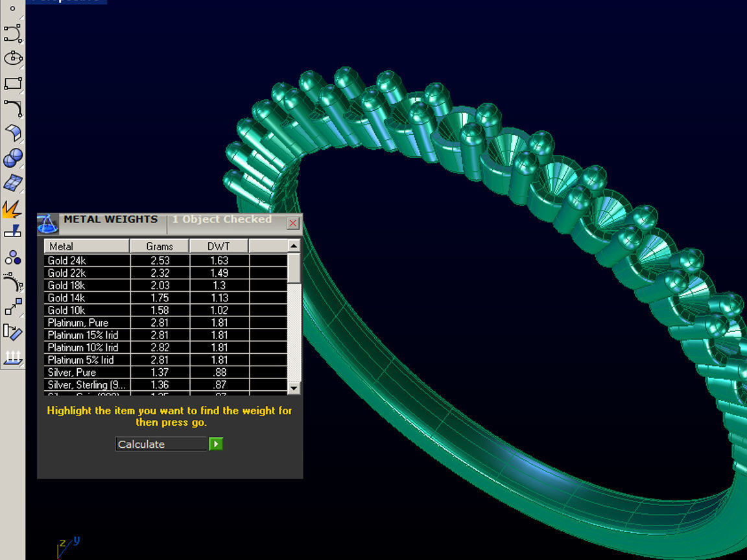Select the Offset curve arc tool
Viewport: 747px width, 560px height.
(x=13, y=283)
